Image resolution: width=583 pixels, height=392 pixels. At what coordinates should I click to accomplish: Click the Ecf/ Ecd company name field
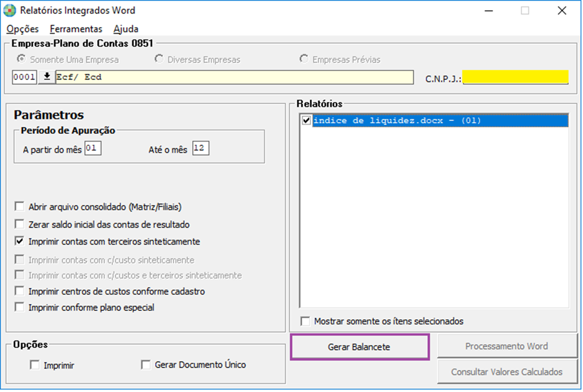[234, 77]
